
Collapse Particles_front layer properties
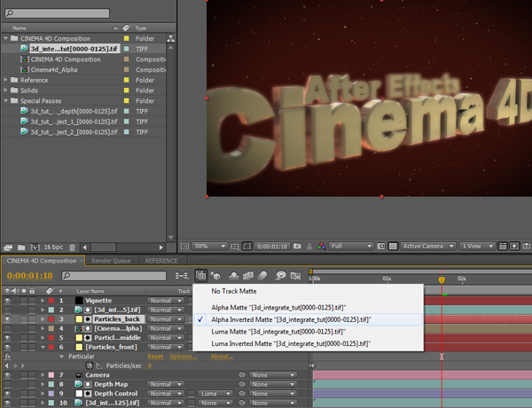43,347
